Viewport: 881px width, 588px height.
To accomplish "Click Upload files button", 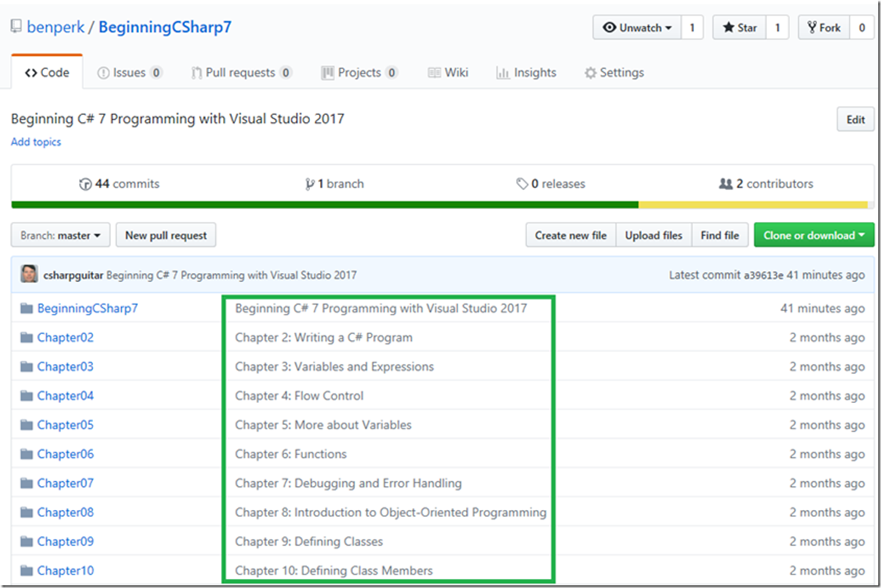I will tap(654, 235).
